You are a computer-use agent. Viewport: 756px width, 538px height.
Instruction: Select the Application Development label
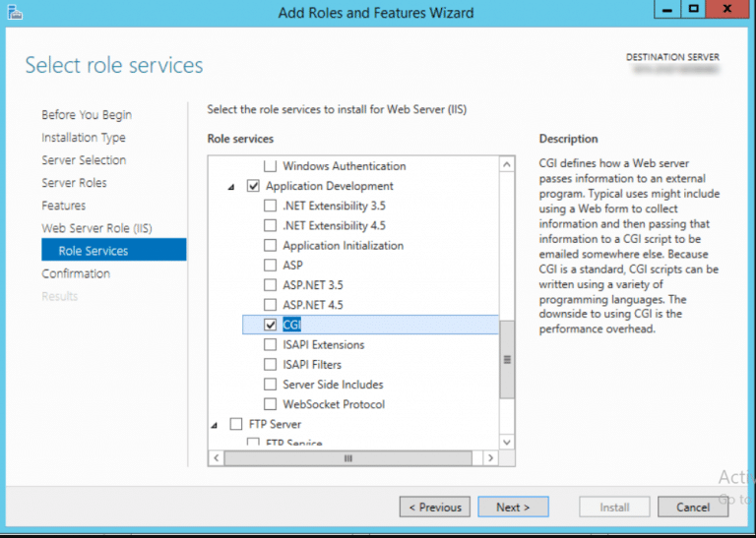(x=330, y=186)
